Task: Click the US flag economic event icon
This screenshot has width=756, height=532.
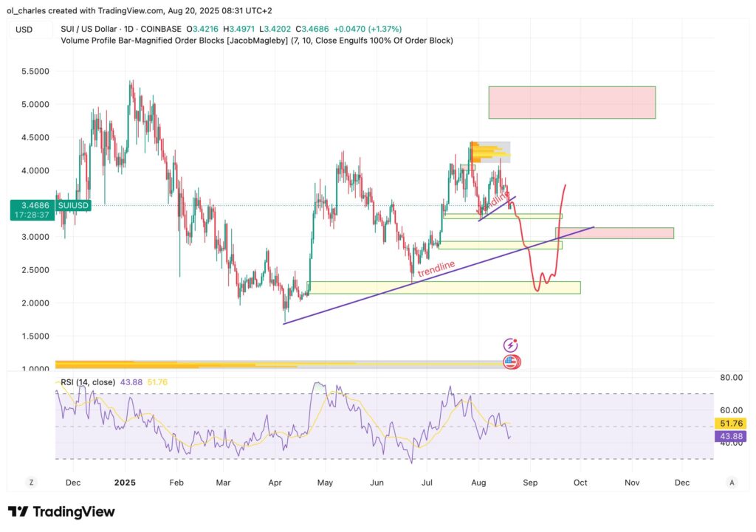Action: point(510,362)
